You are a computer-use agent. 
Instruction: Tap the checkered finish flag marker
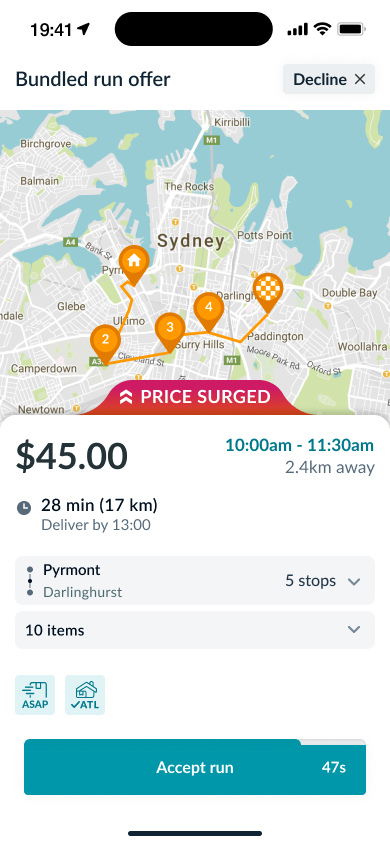268,291
